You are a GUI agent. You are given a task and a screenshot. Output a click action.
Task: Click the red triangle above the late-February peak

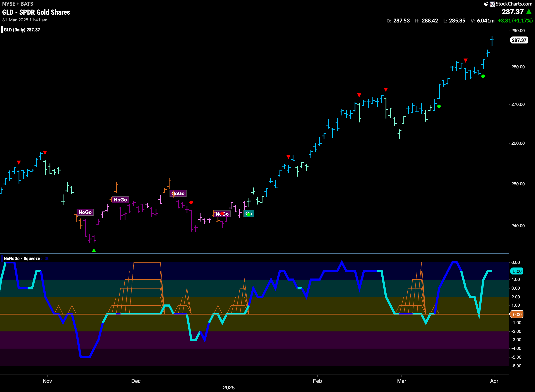[x=386, y=89]
